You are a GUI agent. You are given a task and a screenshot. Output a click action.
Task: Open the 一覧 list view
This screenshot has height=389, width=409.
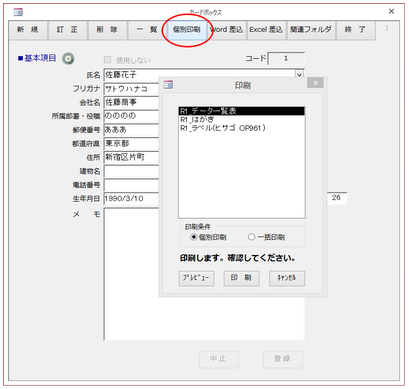[147, 30]
